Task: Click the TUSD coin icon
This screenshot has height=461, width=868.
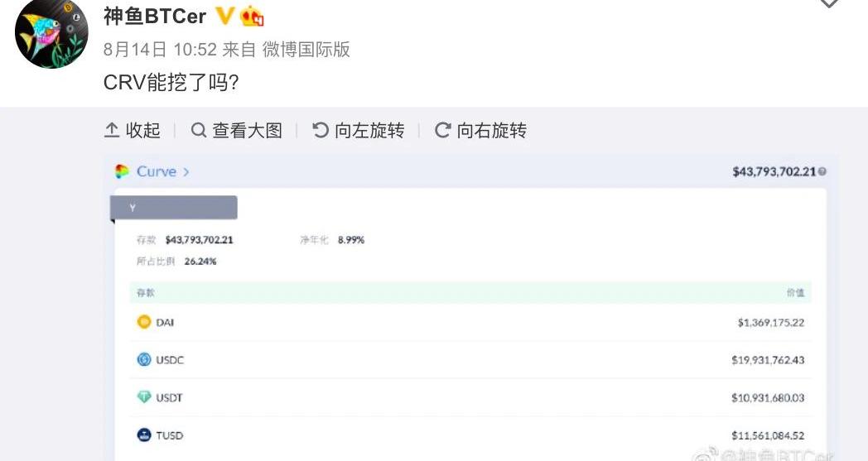Action: (x=144, y=435)
